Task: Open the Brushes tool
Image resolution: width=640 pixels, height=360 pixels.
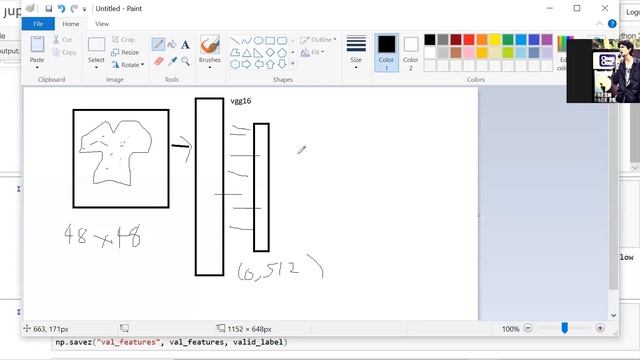Action: coord(210,45)
